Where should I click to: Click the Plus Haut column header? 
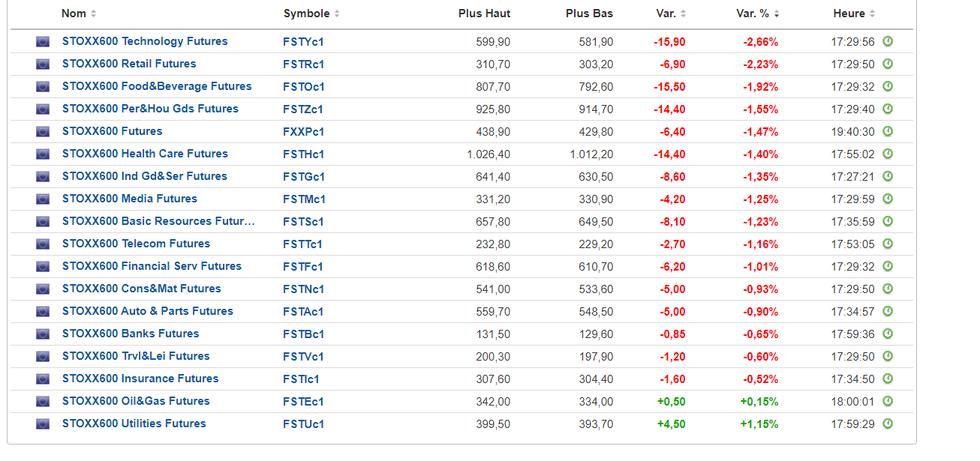click(x=484, y=13)
